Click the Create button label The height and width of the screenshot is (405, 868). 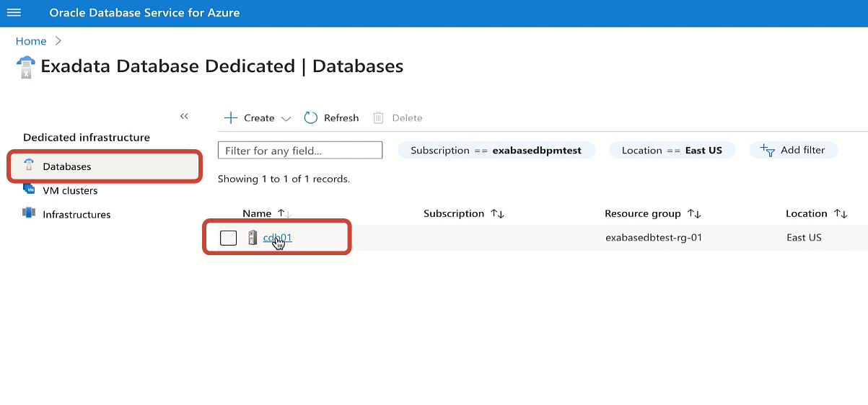pyautogui.click(x=259, y=118)
